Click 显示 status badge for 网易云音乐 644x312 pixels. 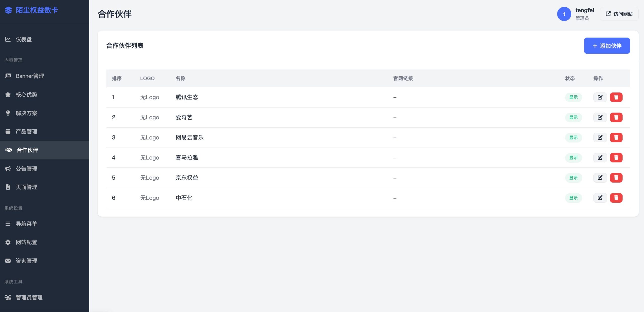573,137
